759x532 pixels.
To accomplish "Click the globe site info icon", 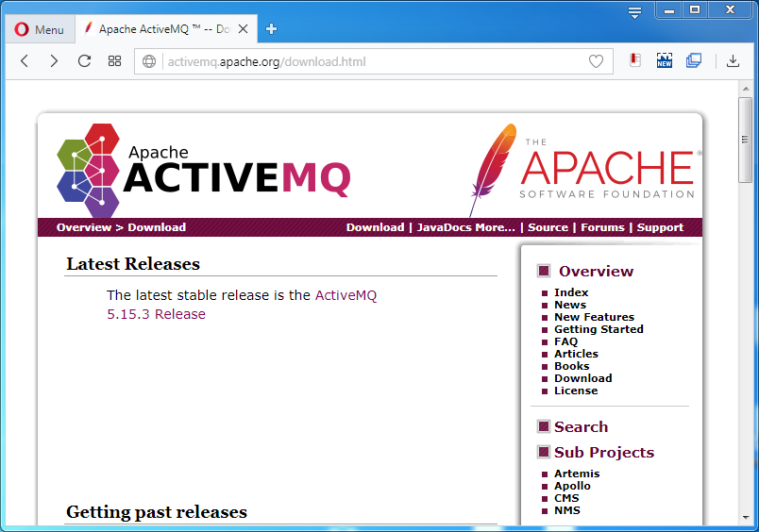I will [149, 61].
